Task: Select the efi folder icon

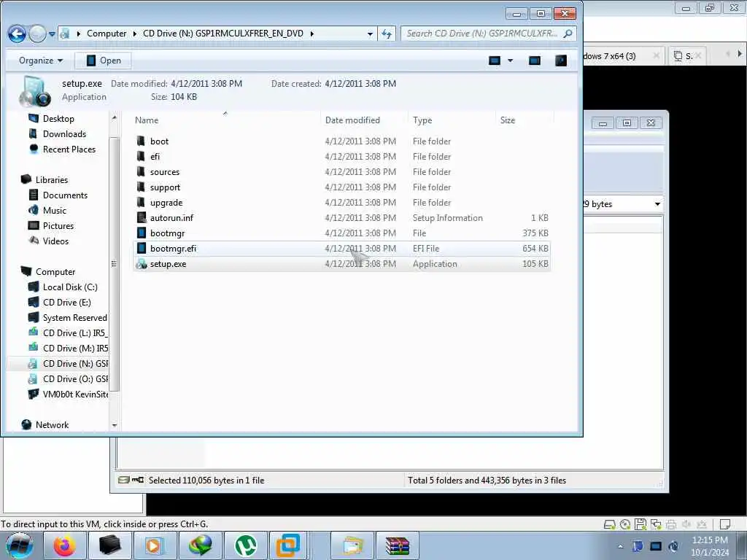Action: coord(141,157)
